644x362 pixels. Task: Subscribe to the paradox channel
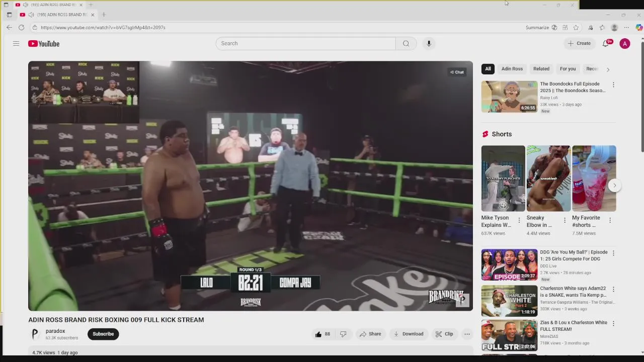pos(103,334)
